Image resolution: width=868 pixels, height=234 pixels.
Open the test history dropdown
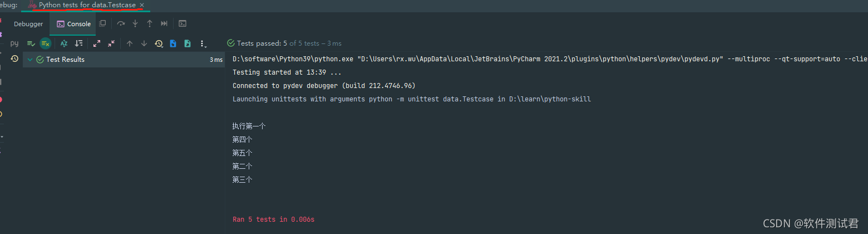click(159, 43)
